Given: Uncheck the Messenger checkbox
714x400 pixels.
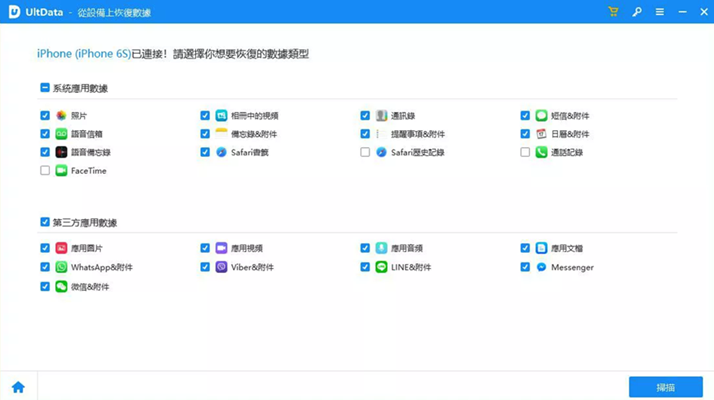Looking at the screenshot, I should coord(525,267).
